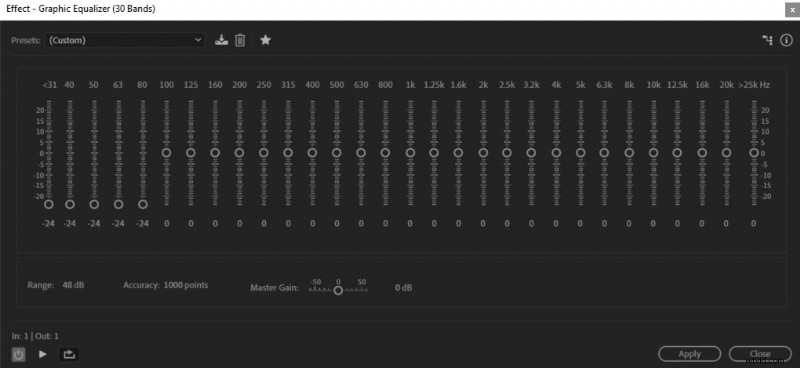Image resolution: width=800 pixels, height=368 pixels.
Task: Click the 200 Hz band slider knob
Action: tap(239, 152)
